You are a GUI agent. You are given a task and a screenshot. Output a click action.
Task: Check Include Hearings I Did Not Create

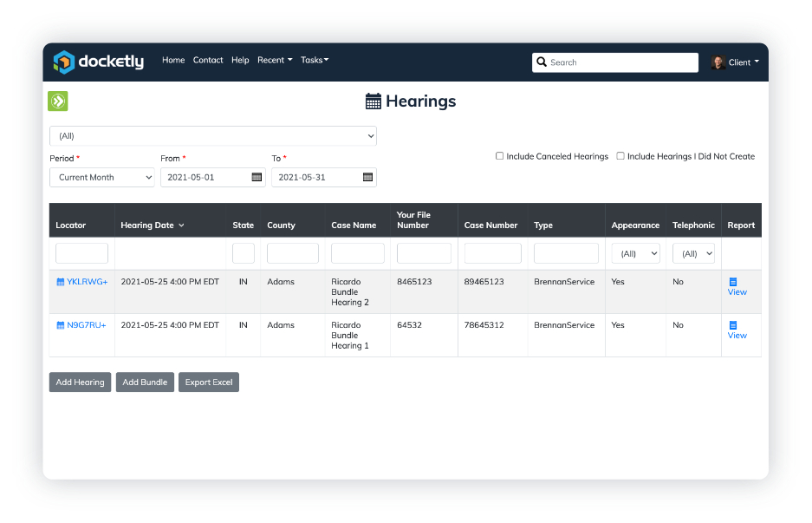pos(620,156)
